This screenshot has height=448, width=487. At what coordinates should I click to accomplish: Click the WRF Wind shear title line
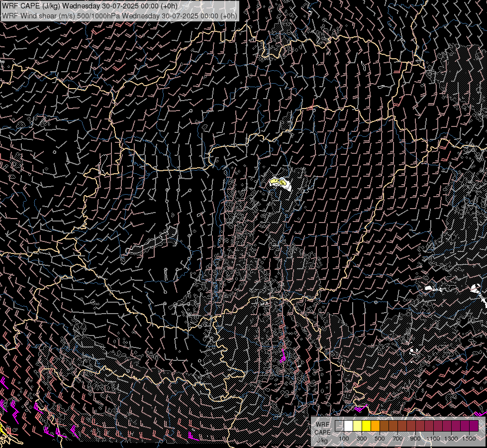[119, 16]
